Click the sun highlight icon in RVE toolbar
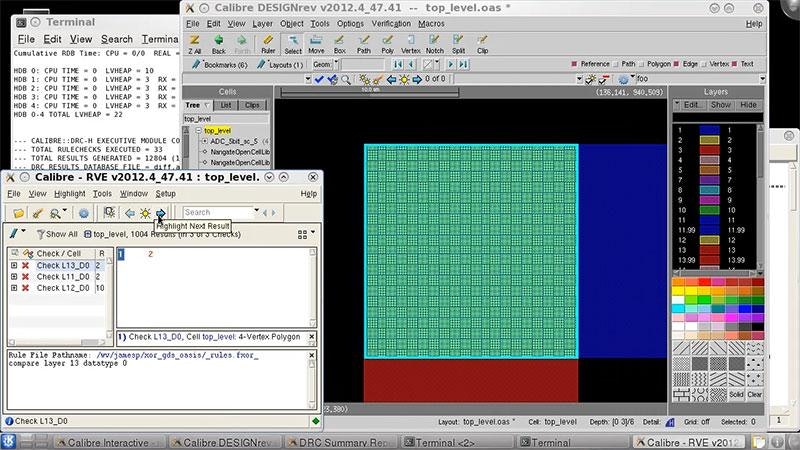The image size is (800, 450). [145, 213]
